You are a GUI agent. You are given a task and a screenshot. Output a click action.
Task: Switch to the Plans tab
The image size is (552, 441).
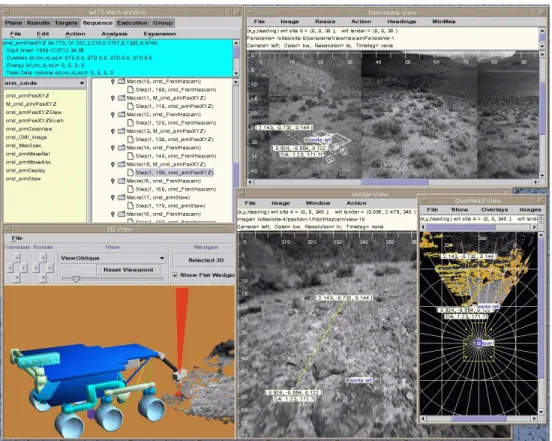14,23
